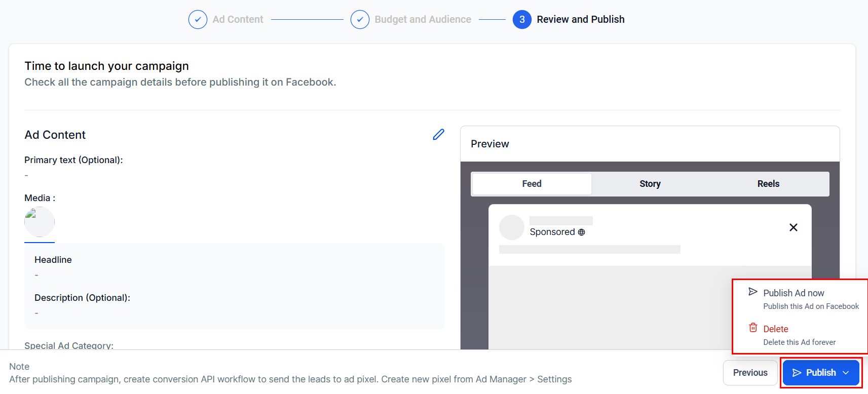Click the trash icon beside Delete
868x394 pixels.
753,328
